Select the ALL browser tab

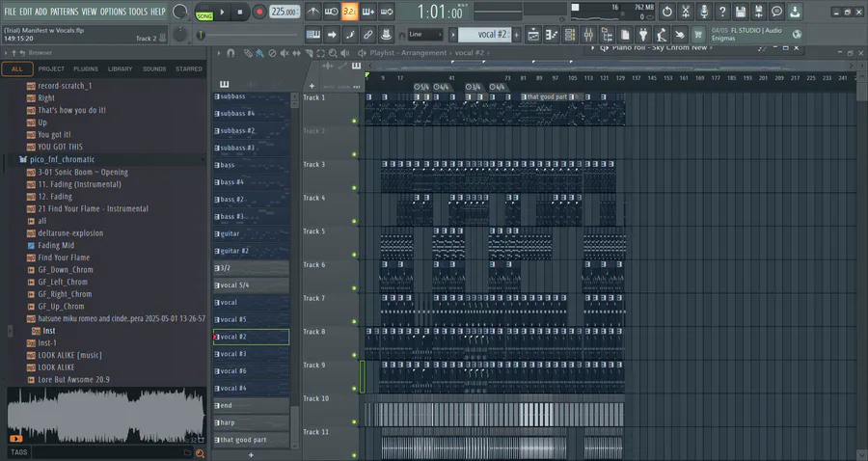(17, 69)
